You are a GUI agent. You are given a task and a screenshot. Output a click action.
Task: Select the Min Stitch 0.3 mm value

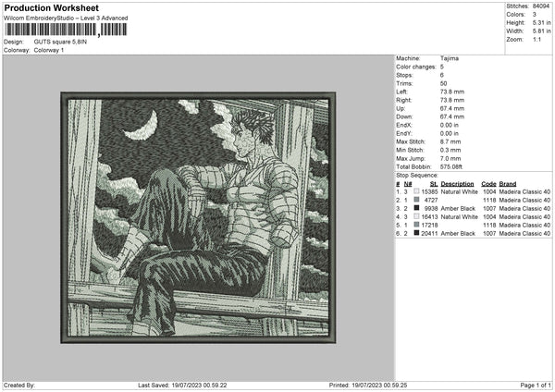[450, 151]
